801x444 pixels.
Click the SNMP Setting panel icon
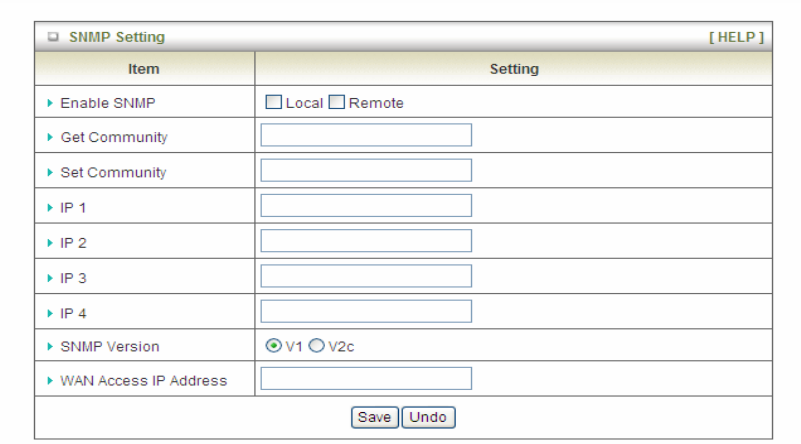click(x=53, y=37)
